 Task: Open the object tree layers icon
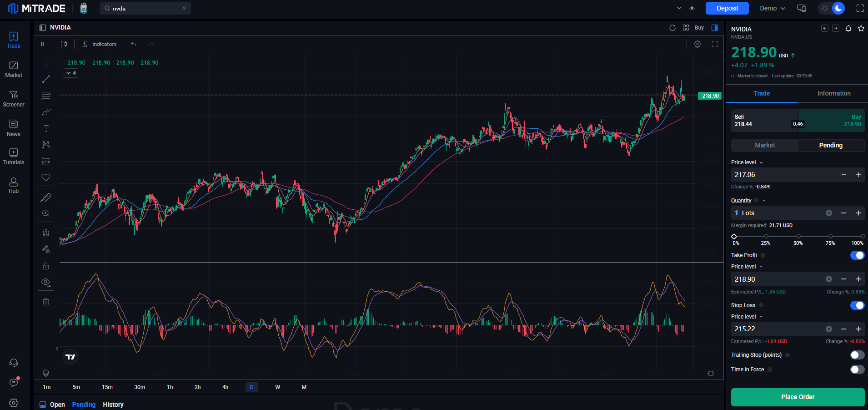46,373
